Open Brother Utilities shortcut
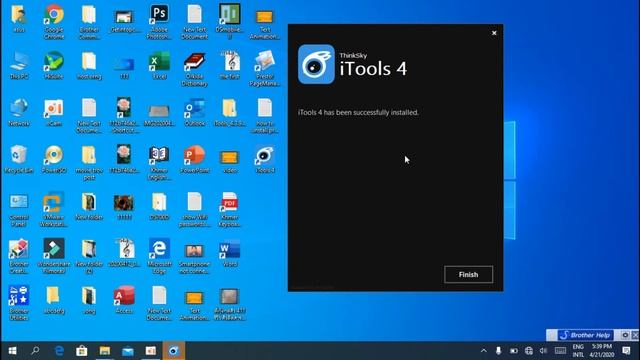 pyautogui.click(x=19, y=303)
